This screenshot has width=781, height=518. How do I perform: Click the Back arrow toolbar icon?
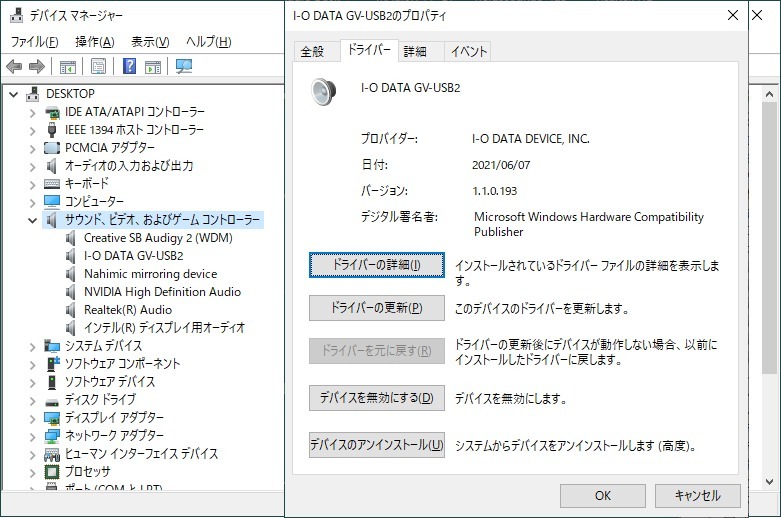point(14,66)
